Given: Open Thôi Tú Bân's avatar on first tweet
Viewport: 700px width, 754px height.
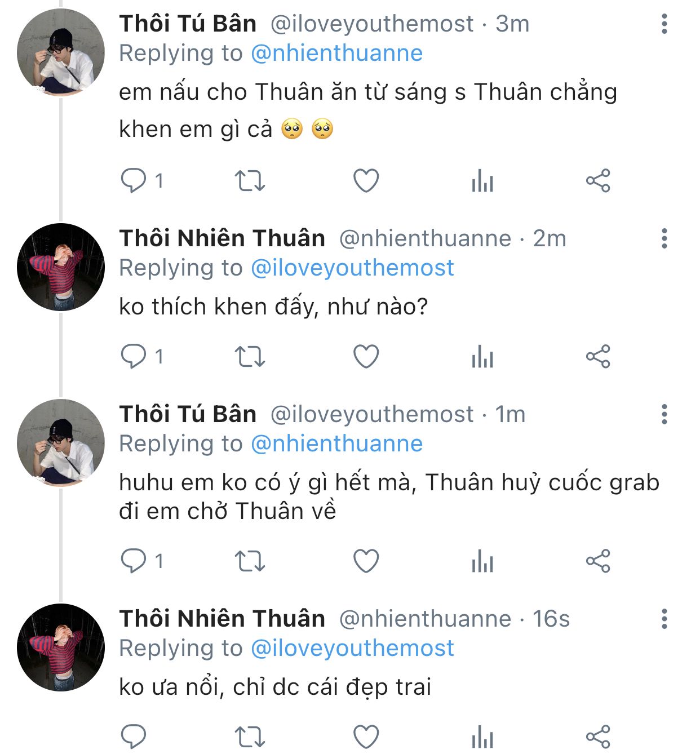Looking at the screenshot, I should tap(61, 52).
